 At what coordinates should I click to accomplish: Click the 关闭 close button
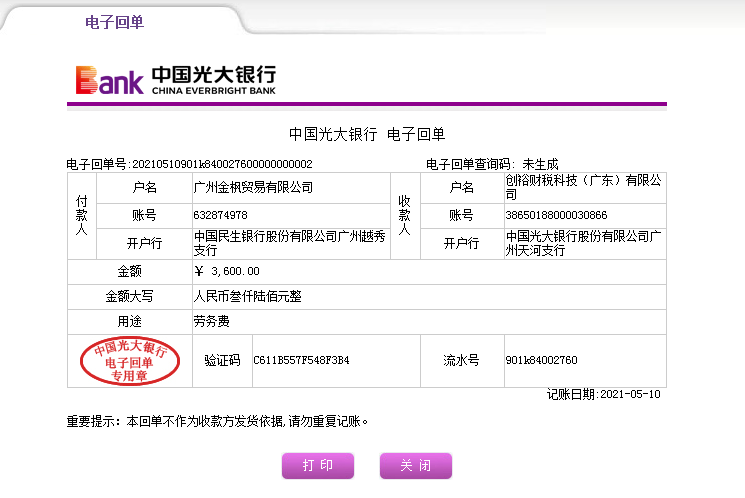[416, 465]
